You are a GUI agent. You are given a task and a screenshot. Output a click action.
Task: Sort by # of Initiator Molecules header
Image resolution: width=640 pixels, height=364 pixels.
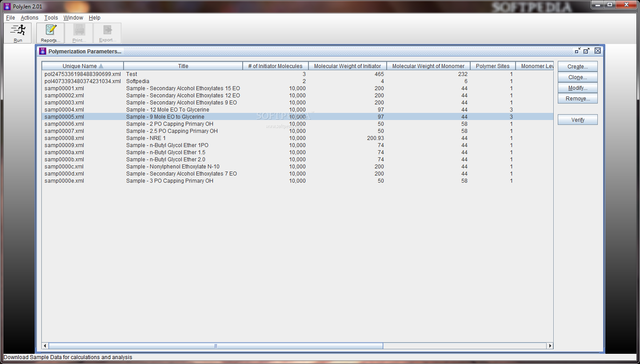(x=276, y=66)
